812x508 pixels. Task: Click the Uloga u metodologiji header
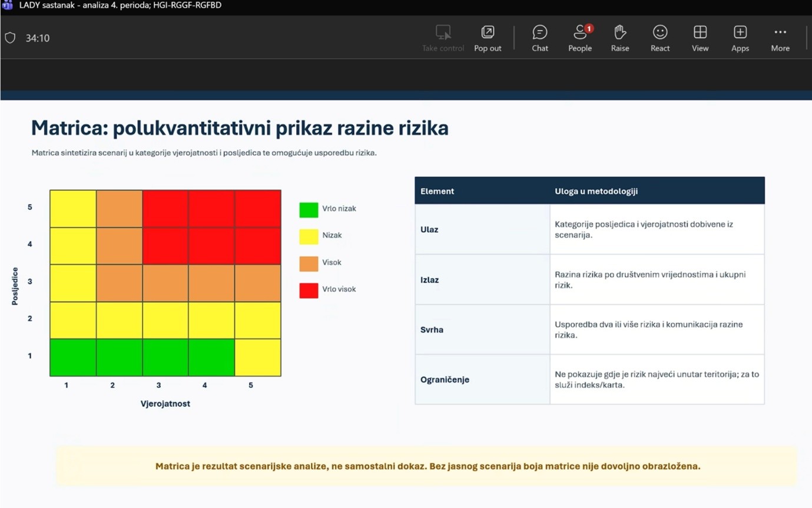(596, 192)
